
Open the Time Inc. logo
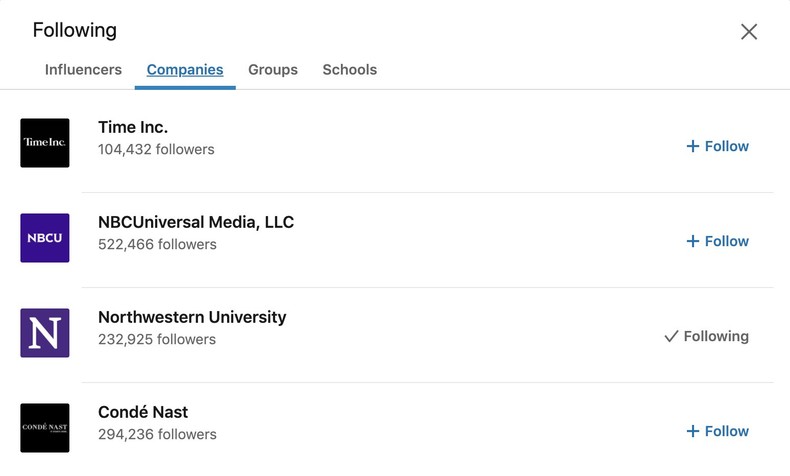pos(45,143)
